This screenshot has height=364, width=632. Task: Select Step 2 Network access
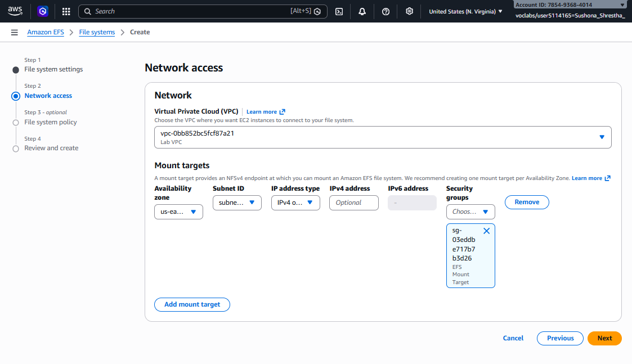(48, 96)
